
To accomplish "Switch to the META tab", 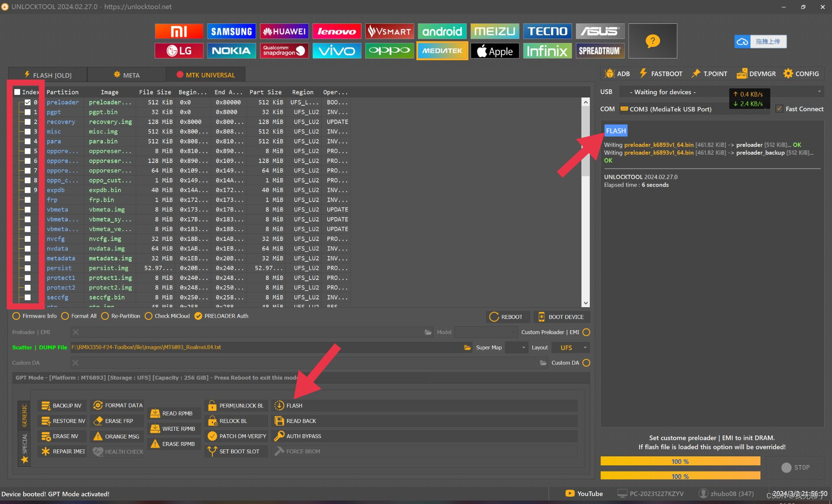I will click(x=127, y=75).
